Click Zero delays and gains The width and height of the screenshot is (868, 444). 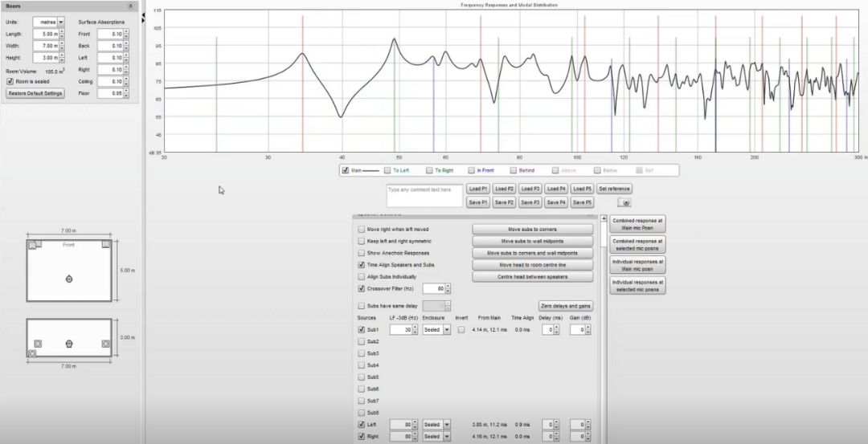click(565, 306)
